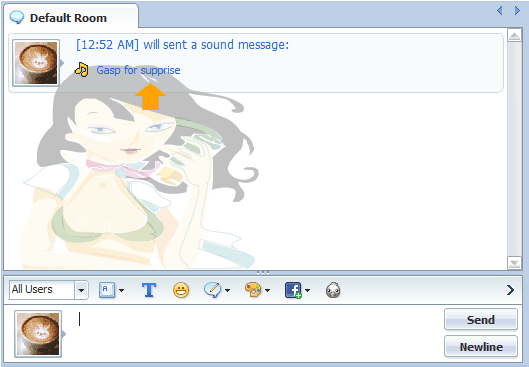Click the gray bird face icon
The image size is (529, 367).
(333, 290)
